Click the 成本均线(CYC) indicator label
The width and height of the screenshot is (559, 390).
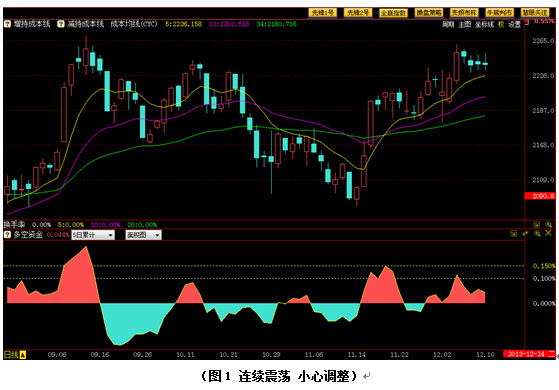coord(134,24)
